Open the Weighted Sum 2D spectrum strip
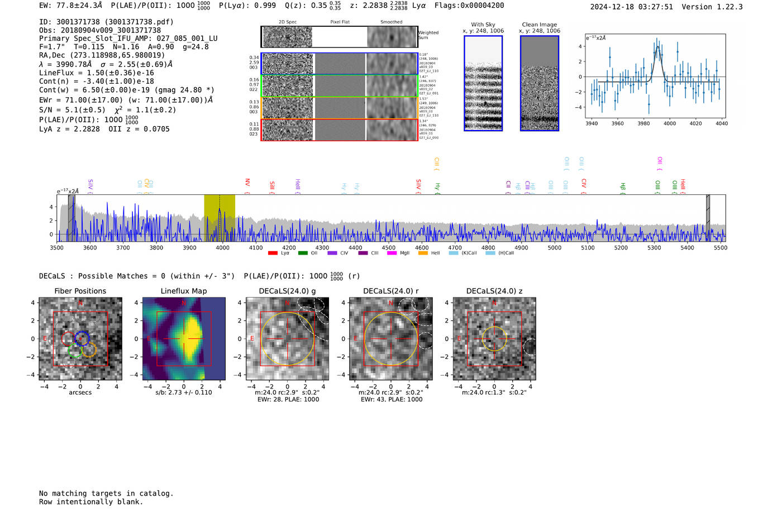Viewport: 782px width, 532px height. (x=339, y=37)
